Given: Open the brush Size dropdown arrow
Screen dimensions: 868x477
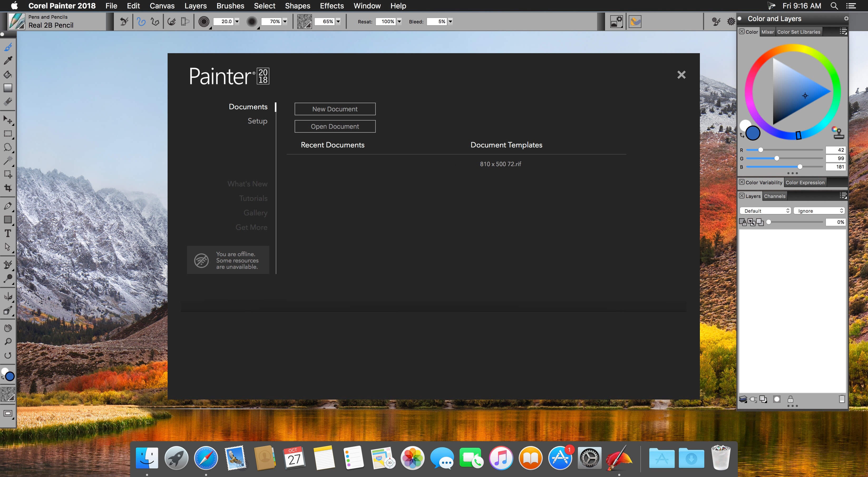Looking at the screenshot, I should coord(237,22).
